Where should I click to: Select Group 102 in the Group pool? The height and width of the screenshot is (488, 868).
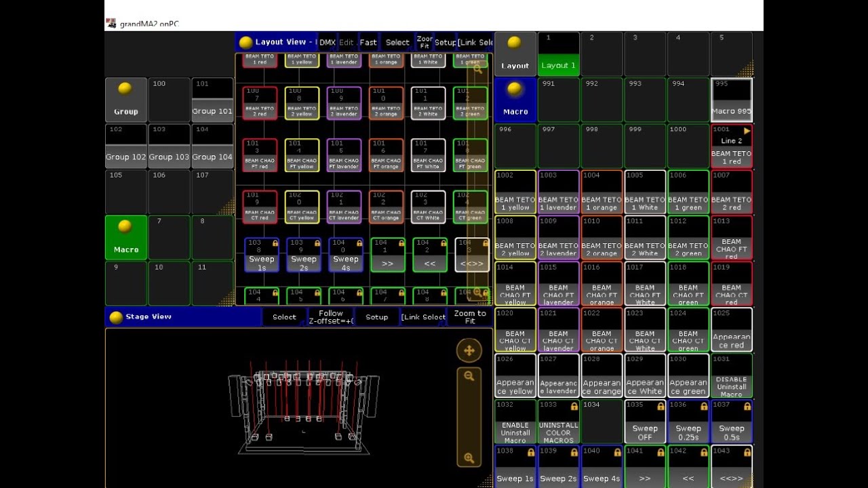(126, 146)
